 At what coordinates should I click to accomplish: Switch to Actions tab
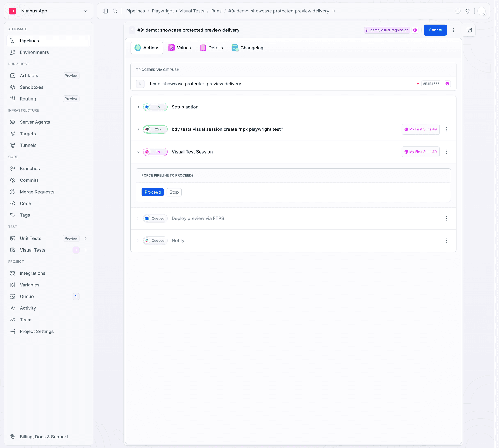(147, 48)
